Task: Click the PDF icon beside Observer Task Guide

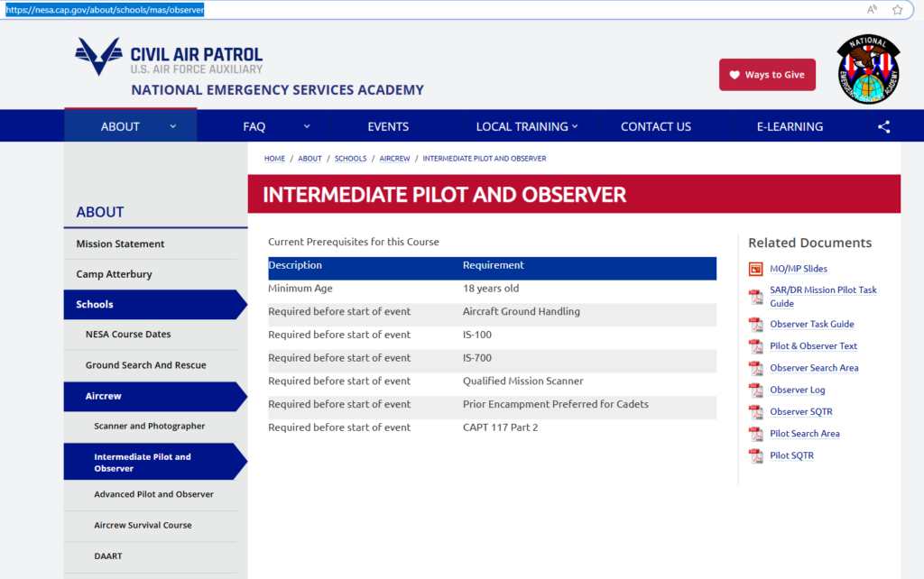Action: 756,325
